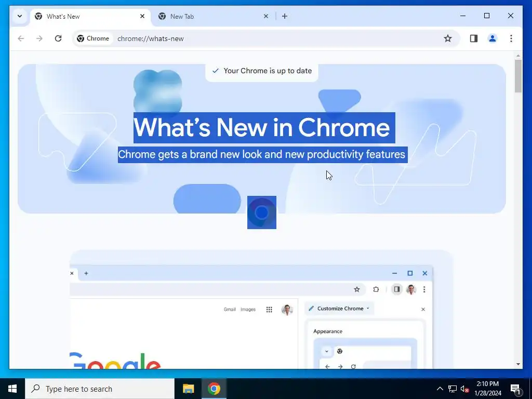Click the brand new look subtitle text

pos(262,154)
